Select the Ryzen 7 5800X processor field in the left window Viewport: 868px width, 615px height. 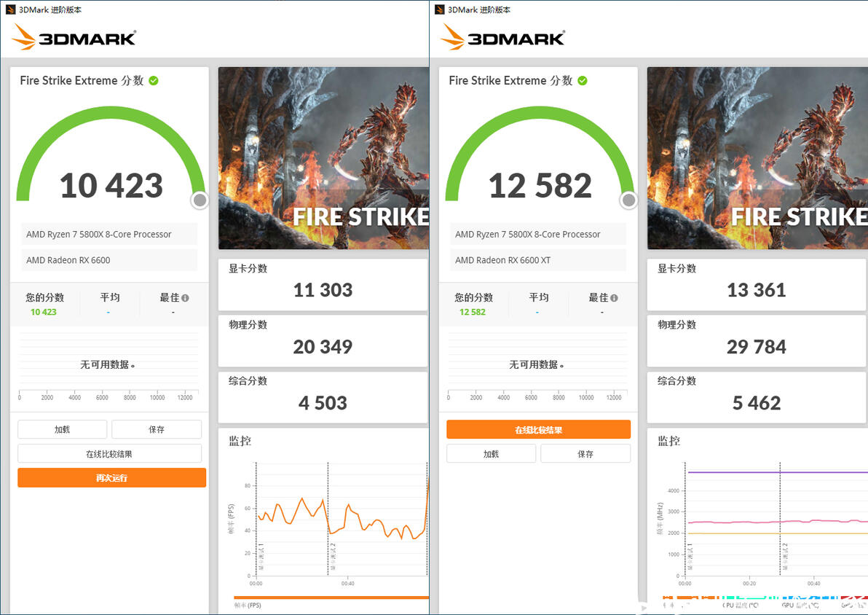109,234
